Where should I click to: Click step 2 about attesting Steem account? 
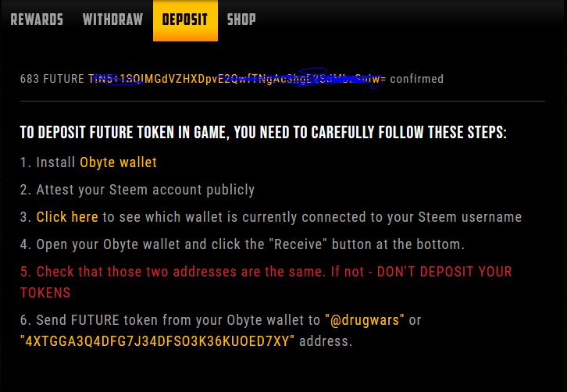(137, 190)
